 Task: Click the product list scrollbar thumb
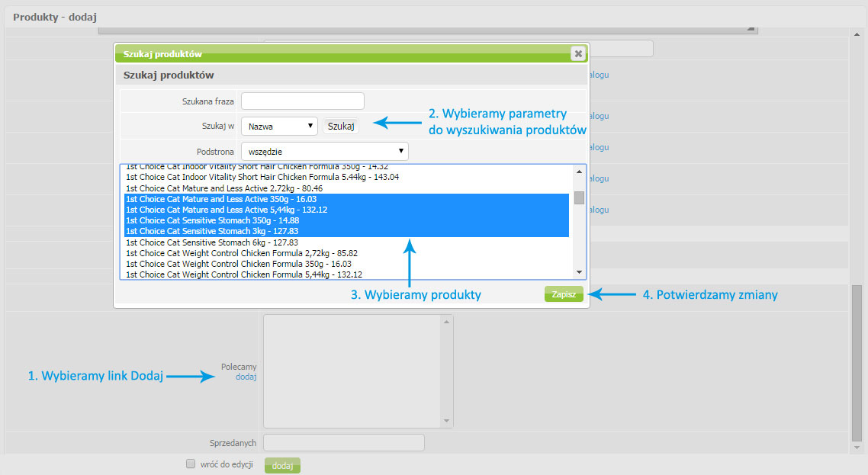click(579, 197)
